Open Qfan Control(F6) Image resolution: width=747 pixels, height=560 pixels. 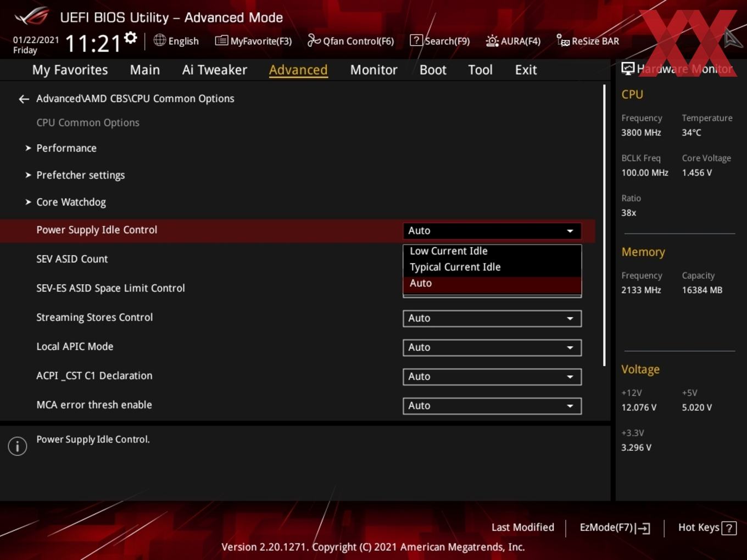tap(350, 41)
